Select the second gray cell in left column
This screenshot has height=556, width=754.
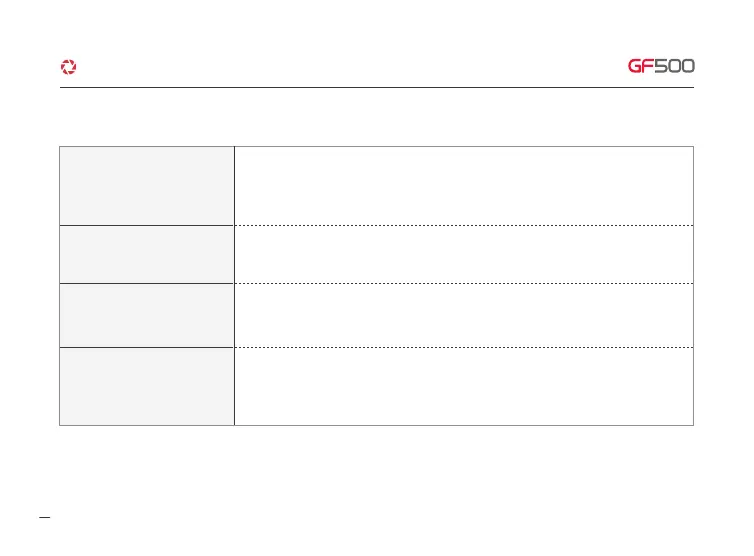click(x=147, y=255)
